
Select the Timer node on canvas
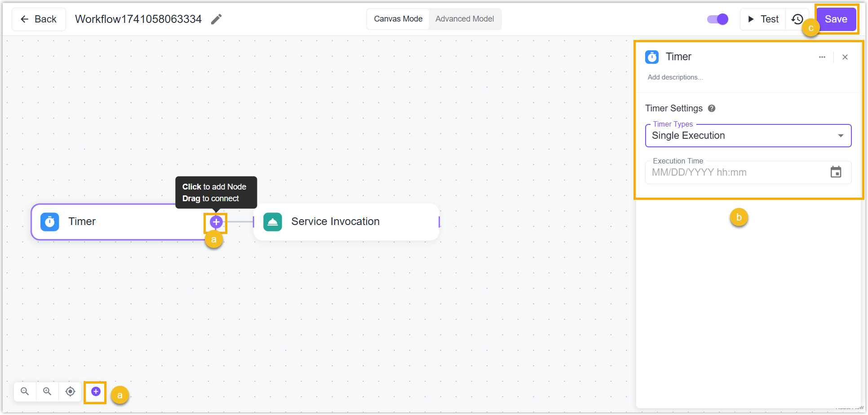[124, 222]
